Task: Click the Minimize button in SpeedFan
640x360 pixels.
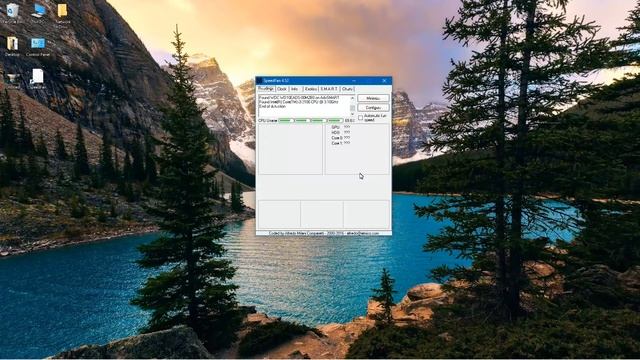Action: click(373, 98)
